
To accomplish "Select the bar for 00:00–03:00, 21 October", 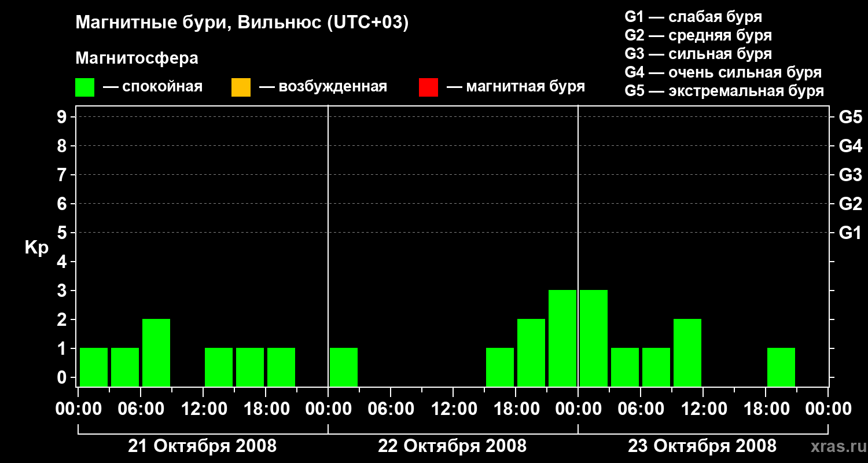I will click(94, 367).
